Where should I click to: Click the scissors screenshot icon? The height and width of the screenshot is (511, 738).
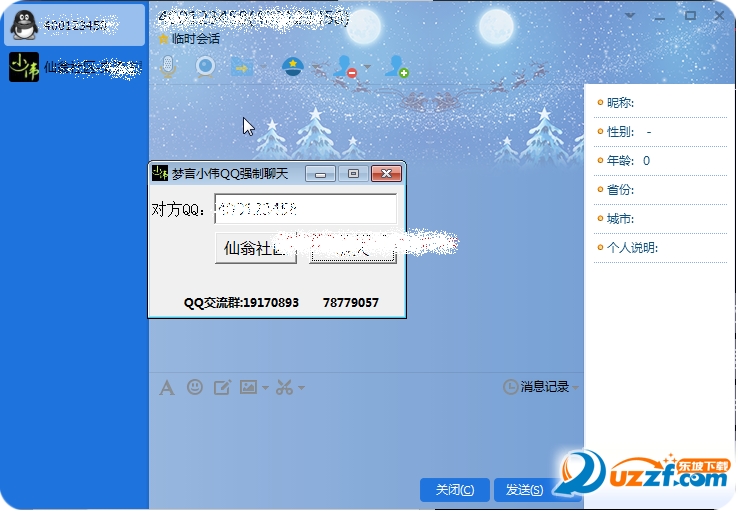coord(285,387)
